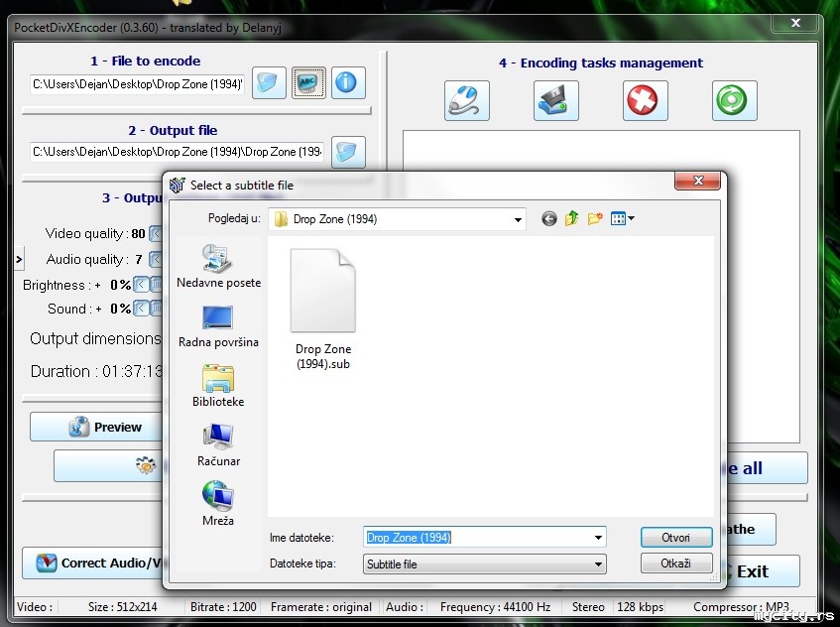Screen dimensions: 840x627
Task: Click the Bitrate : 1200 status entry
Action: coord(223,607)
